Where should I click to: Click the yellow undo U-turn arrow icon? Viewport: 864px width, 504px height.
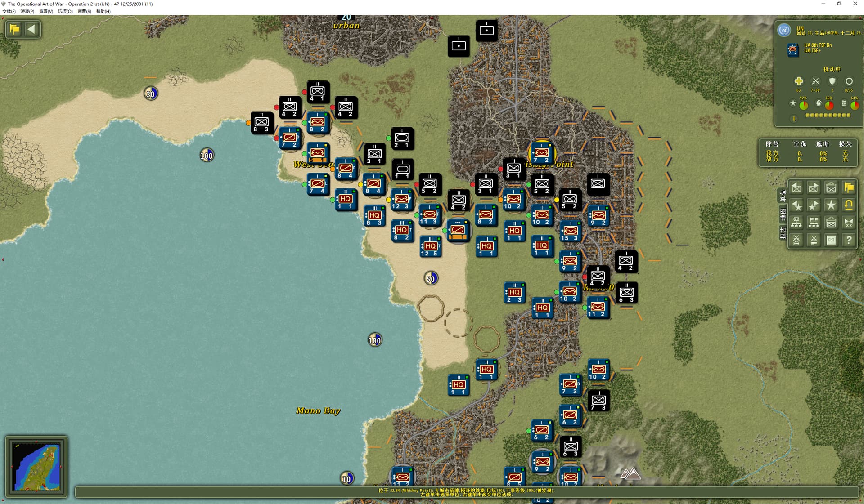point(849,205)
